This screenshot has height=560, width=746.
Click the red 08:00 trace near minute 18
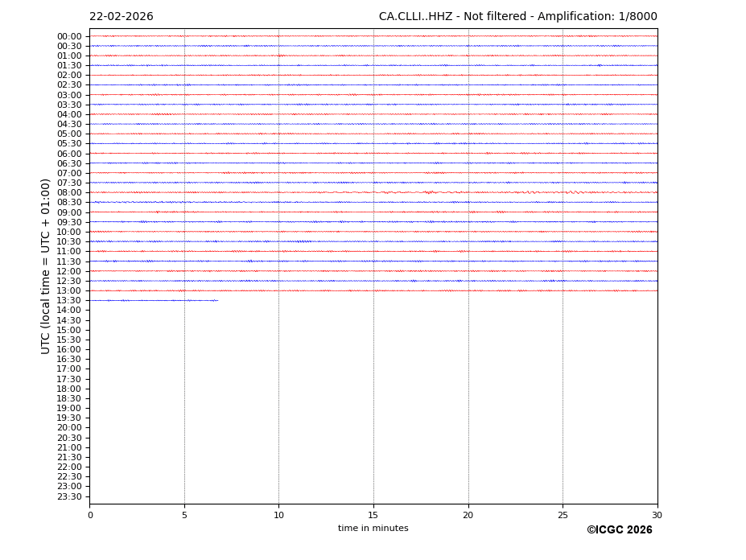pos(430,192)
